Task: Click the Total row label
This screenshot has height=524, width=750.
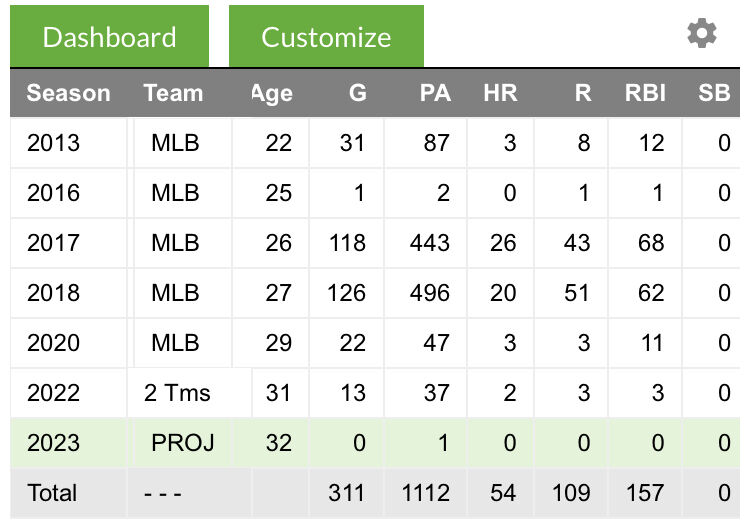Action: 52,493
